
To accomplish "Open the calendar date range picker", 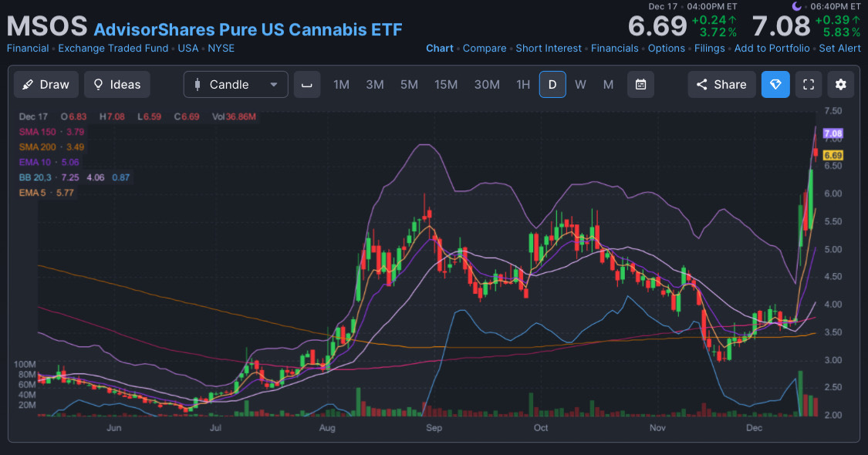I will point(640,85).
